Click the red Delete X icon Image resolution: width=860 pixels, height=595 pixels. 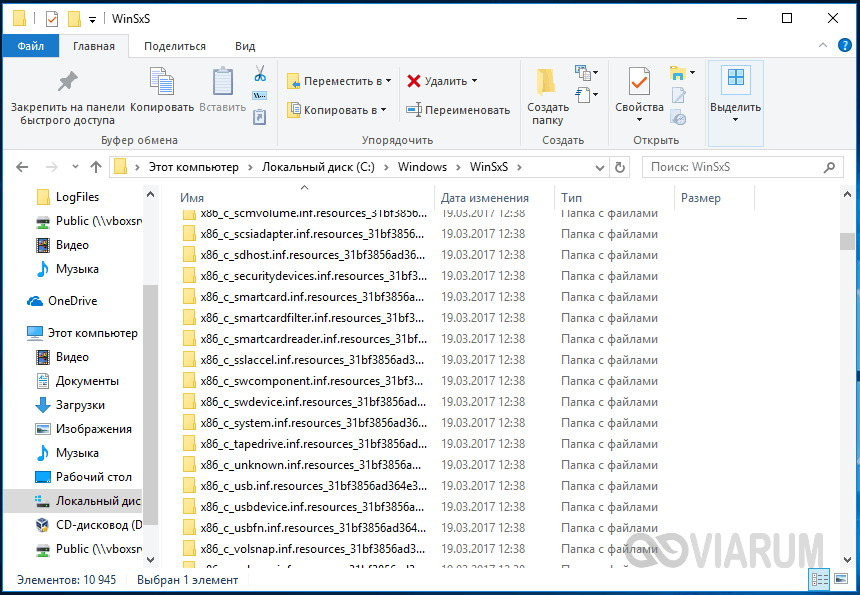pyautogui.click(x=414, y=81)
